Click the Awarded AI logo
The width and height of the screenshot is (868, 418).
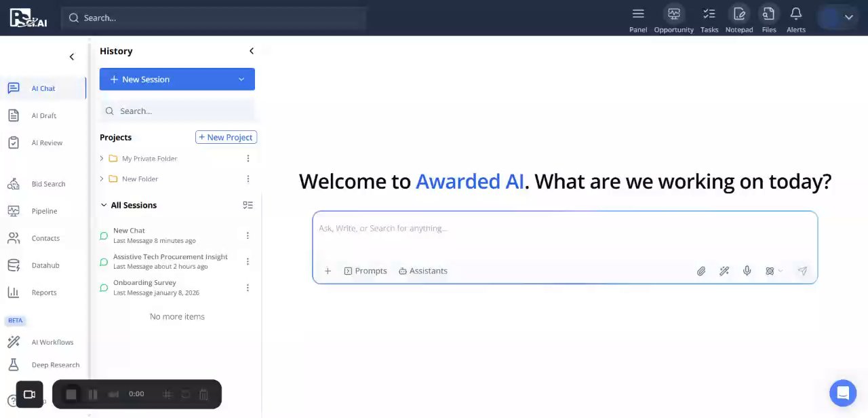[28, 18]
